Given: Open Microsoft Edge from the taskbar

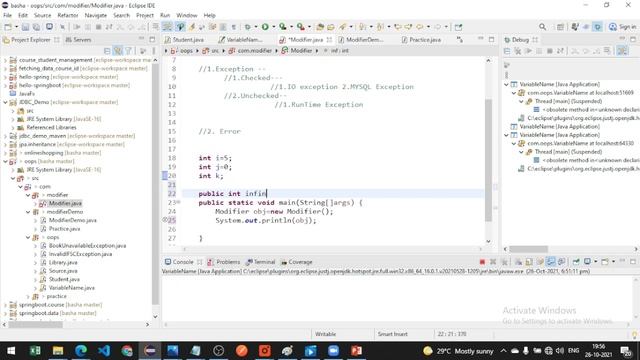Looking at the screenshot, I should [81, 351].
